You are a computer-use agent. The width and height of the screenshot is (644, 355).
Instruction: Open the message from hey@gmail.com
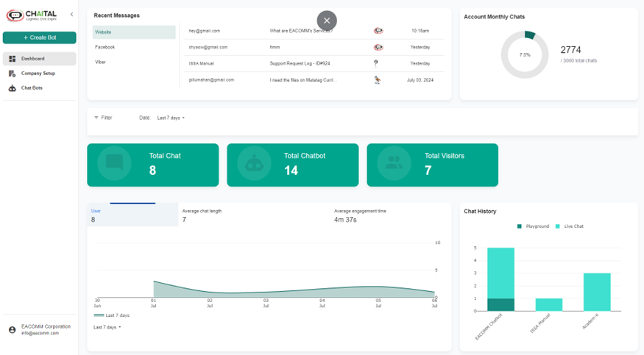pos(314,31)
